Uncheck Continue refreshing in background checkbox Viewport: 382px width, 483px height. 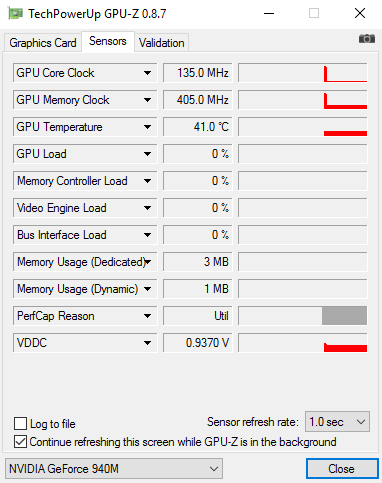coord(20,442)
